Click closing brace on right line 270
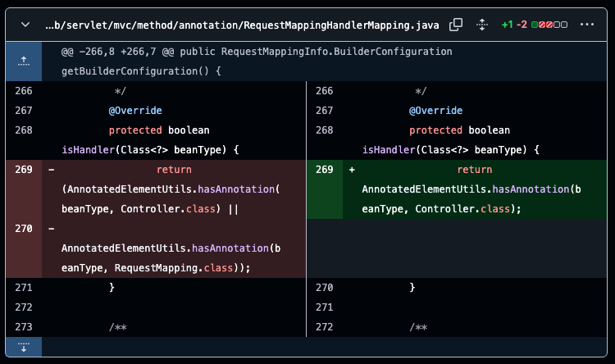The width and height of the screenshot is (615, 364). 412,288
